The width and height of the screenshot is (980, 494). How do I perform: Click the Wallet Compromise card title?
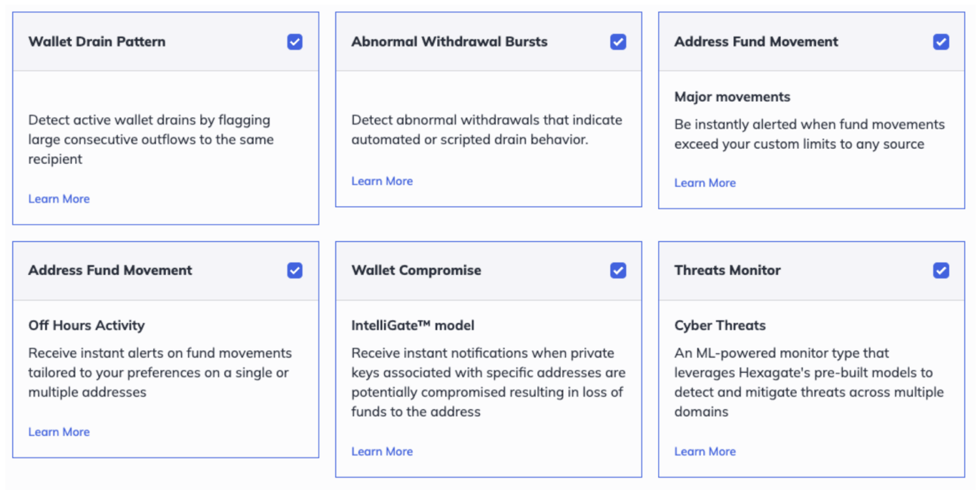point(416,271)
